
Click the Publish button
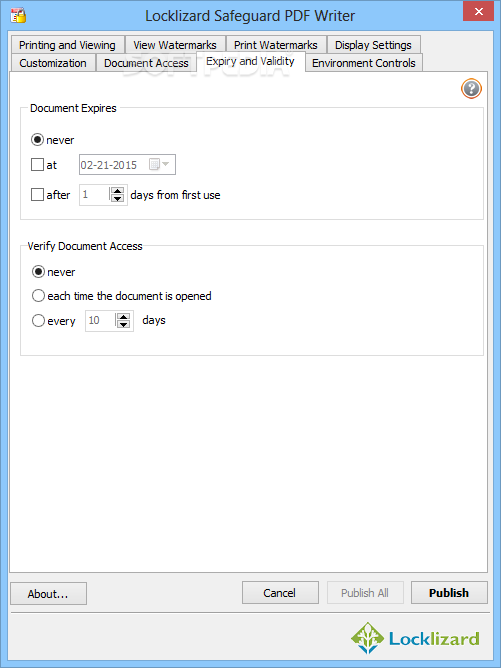(x=449, y=593)
